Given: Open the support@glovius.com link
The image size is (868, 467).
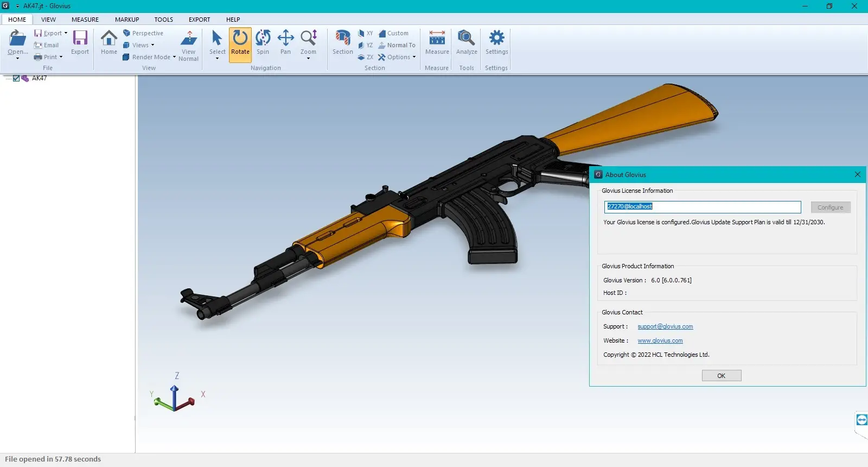Looking at the screenshot, I should click(x=665, y=326).
